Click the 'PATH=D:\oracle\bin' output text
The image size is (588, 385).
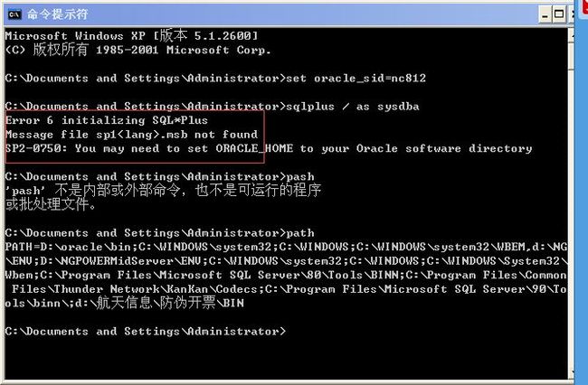[68, 248]
